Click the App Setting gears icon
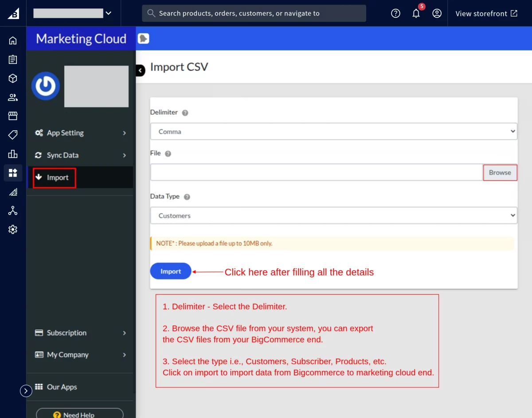The height and width of the screenshot is (418, 532). (39, 133)
